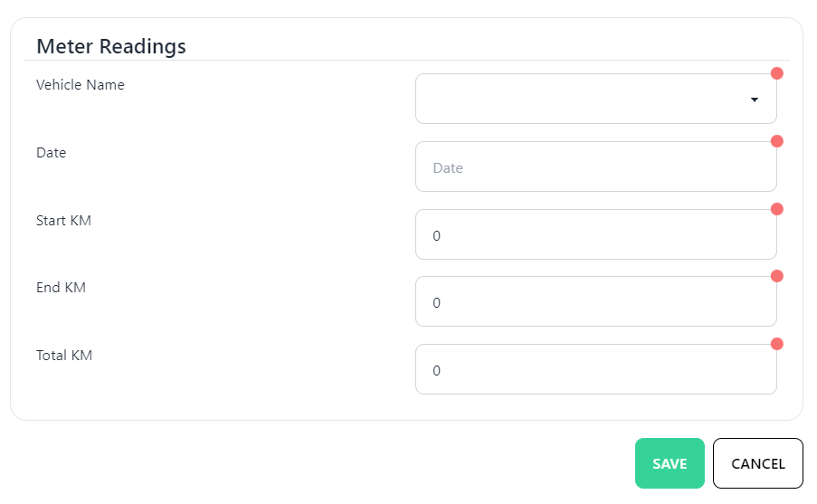Viewport: 817px width, 504px height.
Task: Click the red indicator dot on End KM
Action: (776, 276)
